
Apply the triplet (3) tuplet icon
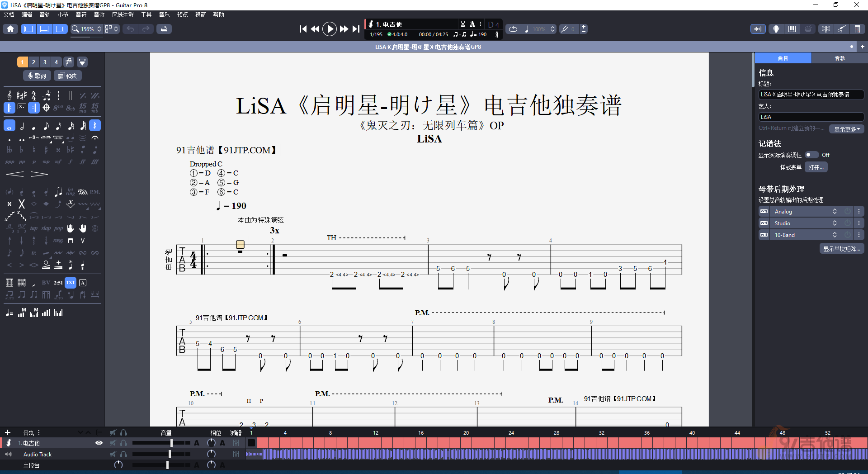[34, 137]
